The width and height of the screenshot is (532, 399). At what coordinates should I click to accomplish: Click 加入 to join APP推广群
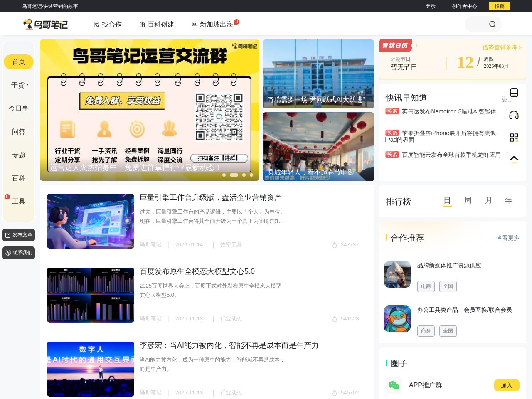point(507,385)
